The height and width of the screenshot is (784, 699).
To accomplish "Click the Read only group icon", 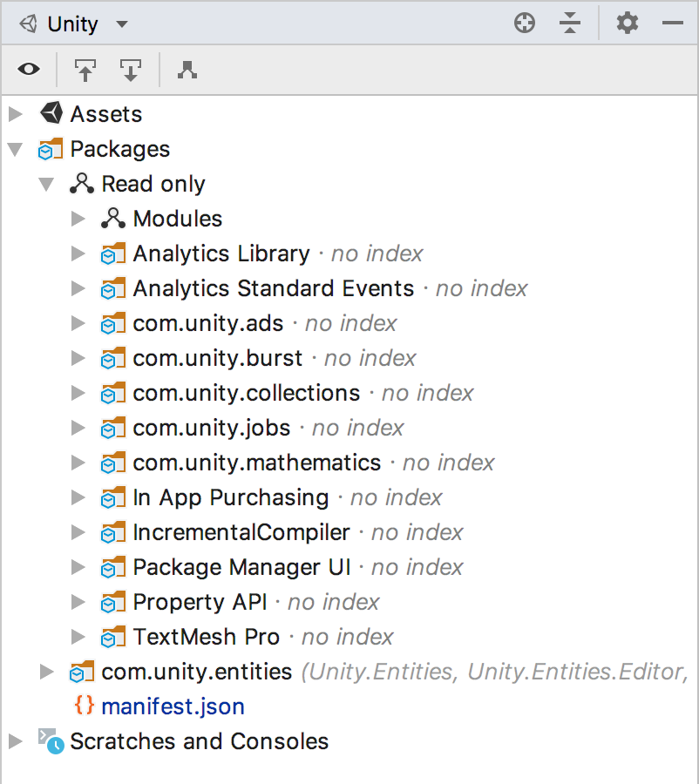I will (82, 184).
